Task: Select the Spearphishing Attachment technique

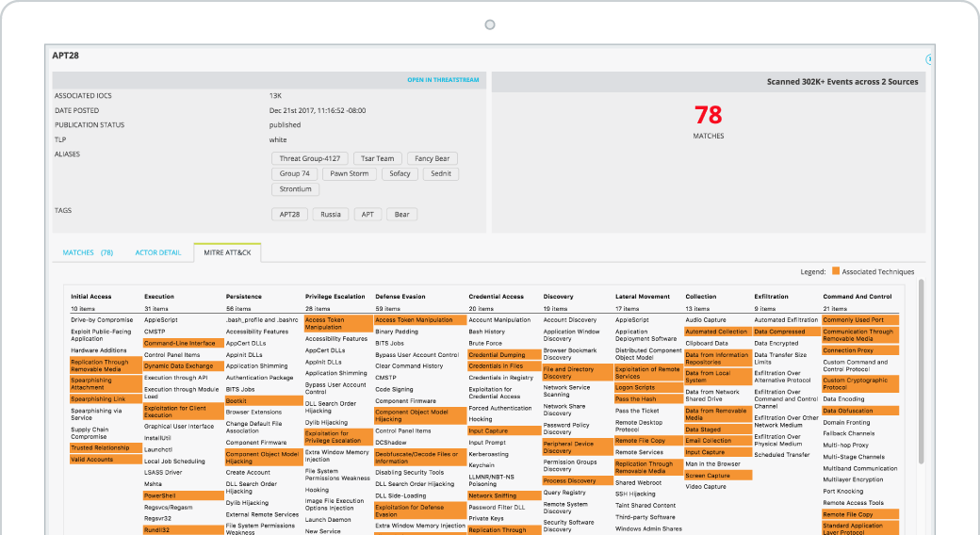Action: pos(106,383)
